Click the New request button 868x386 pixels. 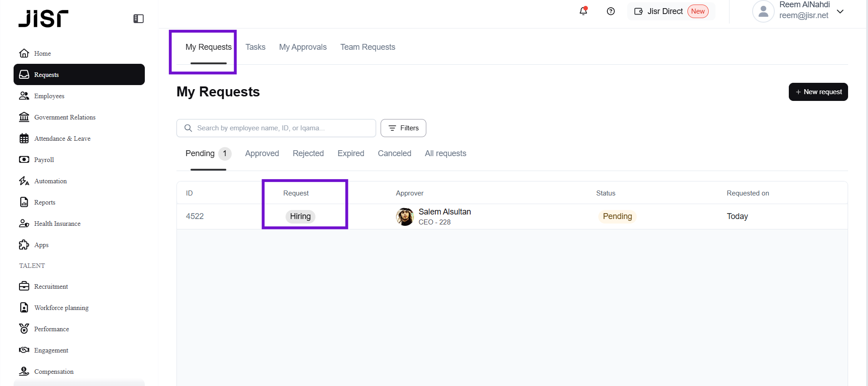[x=818, y=92]
